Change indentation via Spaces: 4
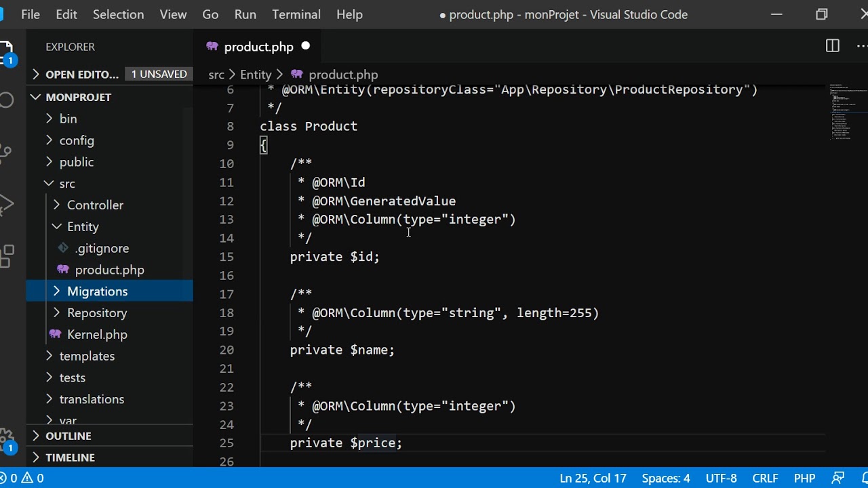The width and height of the screenshot is (868, 488). (x=666, y=478)
